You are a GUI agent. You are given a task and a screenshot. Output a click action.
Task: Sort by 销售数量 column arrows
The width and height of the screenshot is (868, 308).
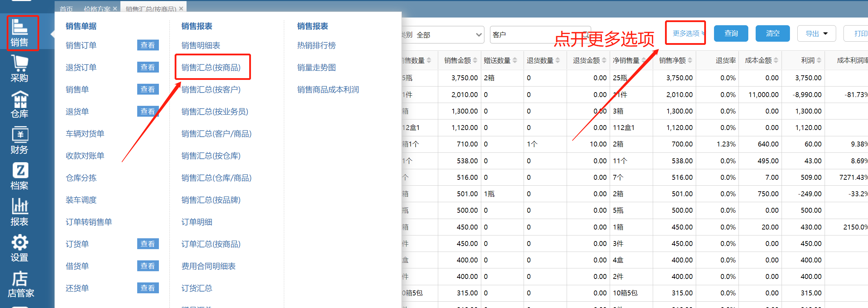(429, 60)
